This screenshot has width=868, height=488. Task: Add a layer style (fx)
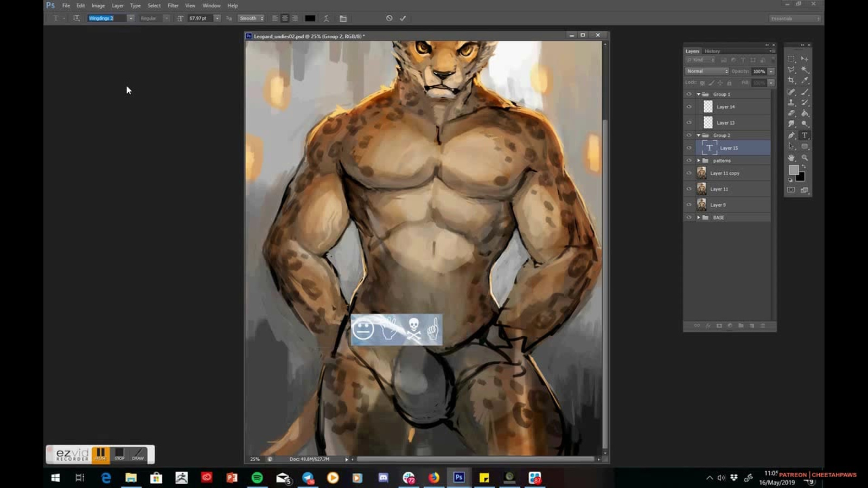(708, 326)
